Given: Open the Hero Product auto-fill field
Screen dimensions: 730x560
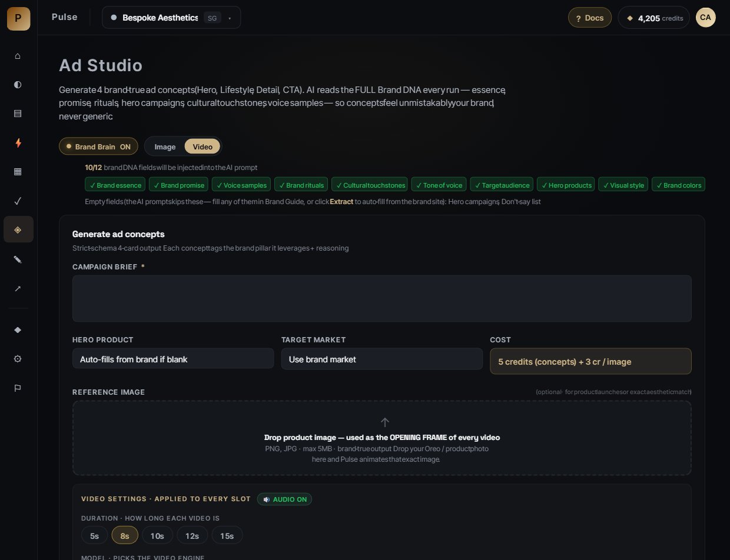Looking at the screenshot, I should [173, 359].
